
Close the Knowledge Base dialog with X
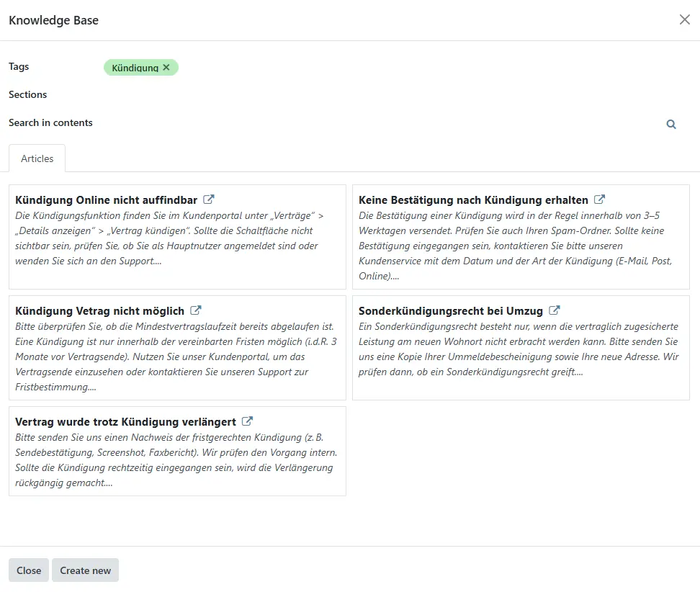684,19
